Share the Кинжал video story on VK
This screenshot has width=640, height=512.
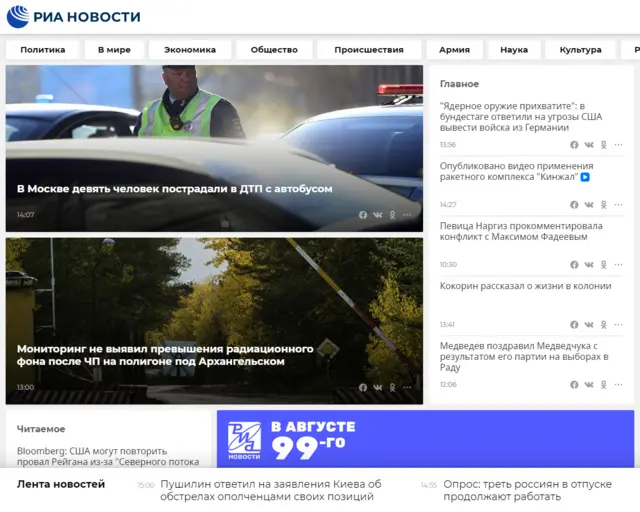589,205
